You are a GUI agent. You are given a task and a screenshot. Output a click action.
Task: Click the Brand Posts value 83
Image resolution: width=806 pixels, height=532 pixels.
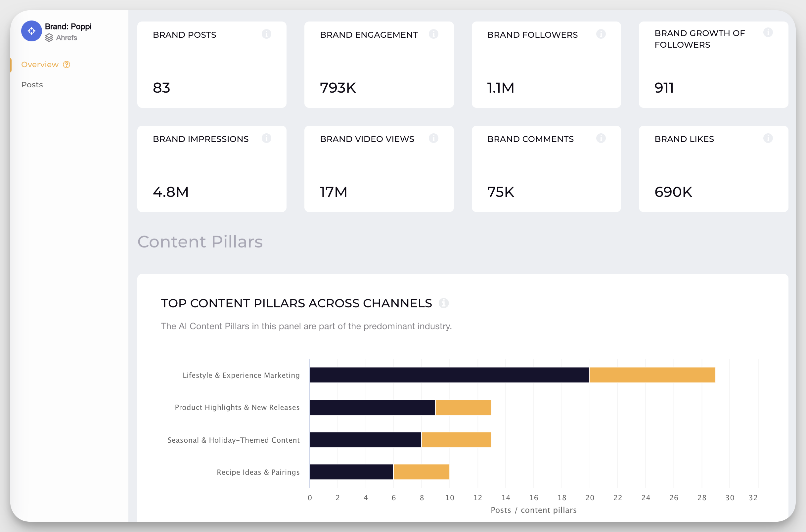(161, 88)
